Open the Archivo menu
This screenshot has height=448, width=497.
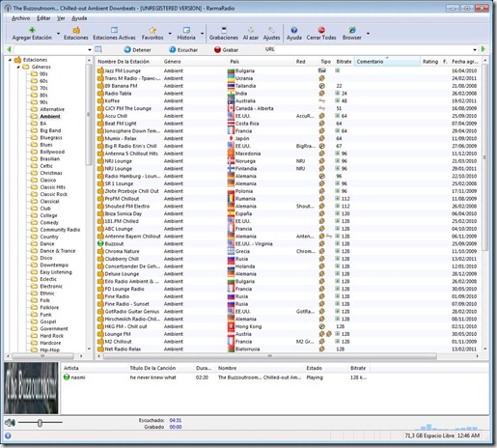click(21, 18)
